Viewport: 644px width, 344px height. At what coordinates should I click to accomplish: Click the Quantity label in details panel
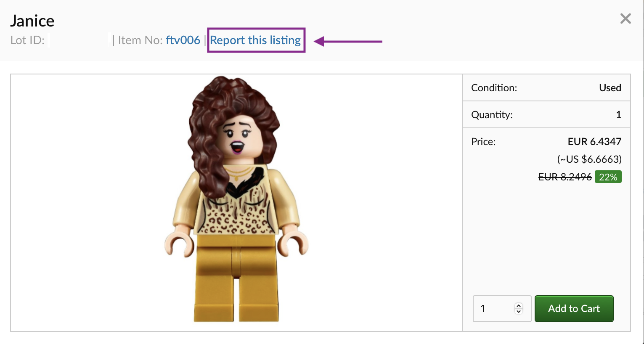(492, 115)
